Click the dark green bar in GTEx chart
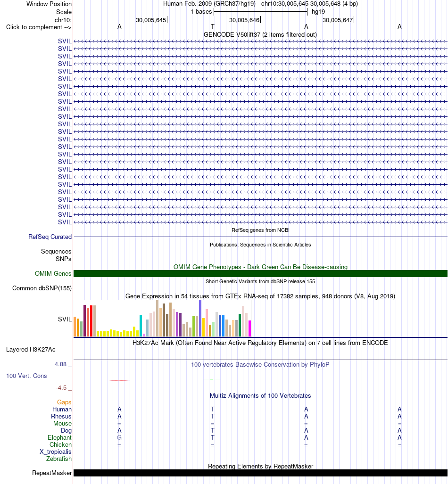 [240, 325]
